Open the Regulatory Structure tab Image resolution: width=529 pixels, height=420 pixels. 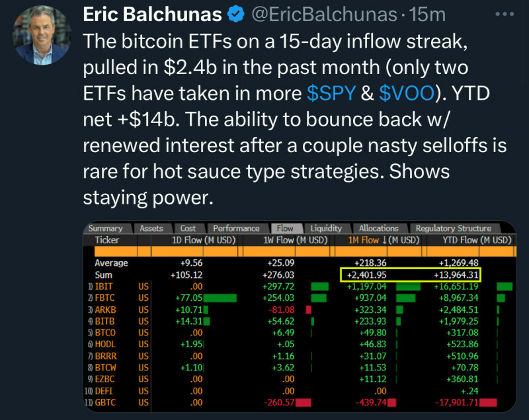coord(453,228)
